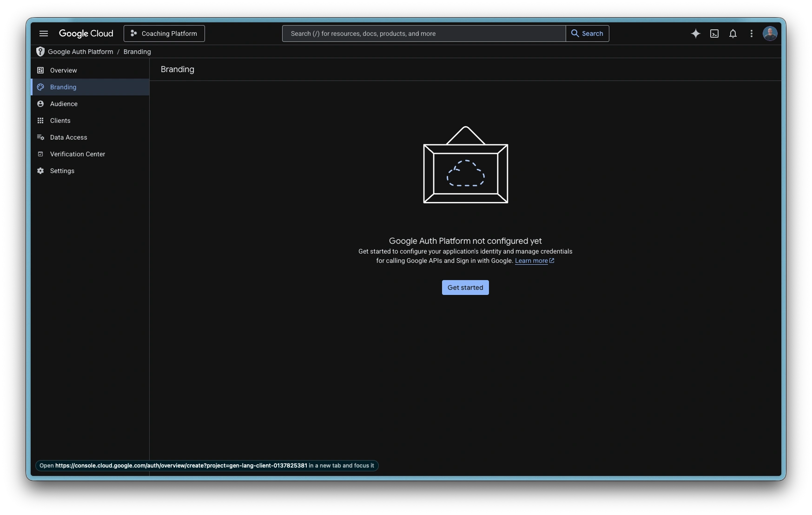
Task: Open the Coaching Platform project picker
Action: [x=164, y=33]
